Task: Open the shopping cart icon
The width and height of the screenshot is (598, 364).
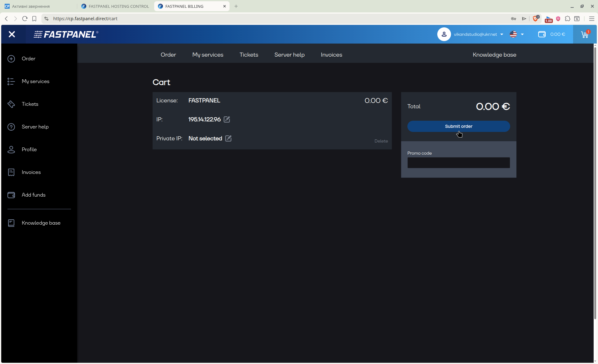Action: [585, 34]
